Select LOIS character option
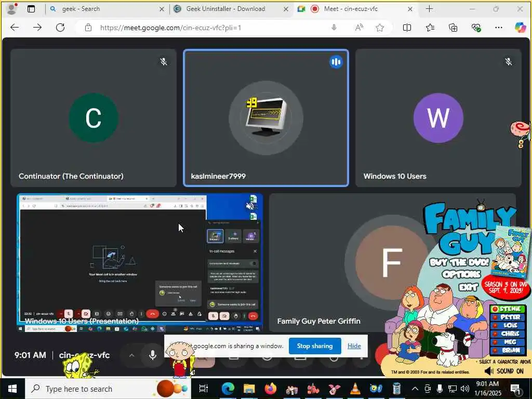The height and width of the screenshot is (399, 532). click(x=508, y=325)
